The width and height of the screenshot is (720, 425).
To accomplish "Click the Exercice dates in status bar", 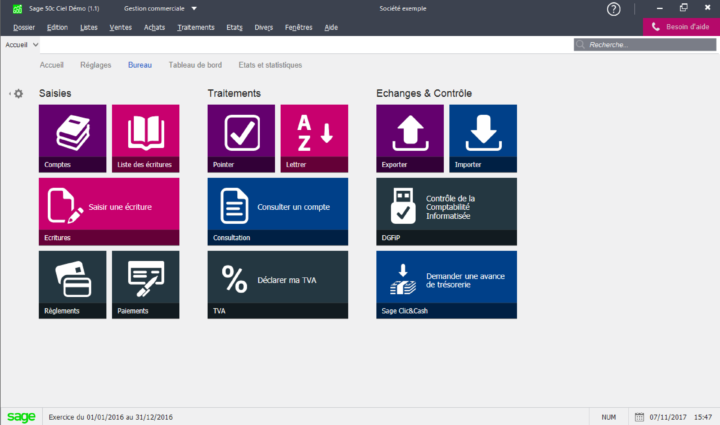I will tap(111, 417).
